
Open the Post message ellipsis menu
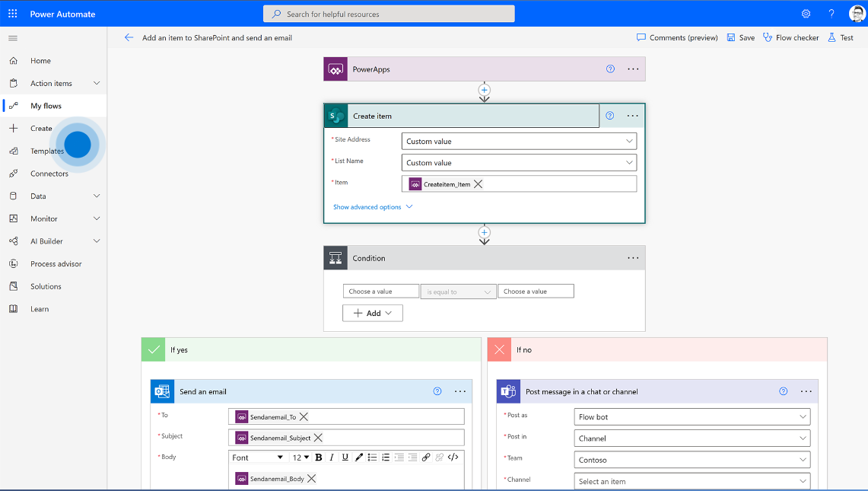coord(806,391)
